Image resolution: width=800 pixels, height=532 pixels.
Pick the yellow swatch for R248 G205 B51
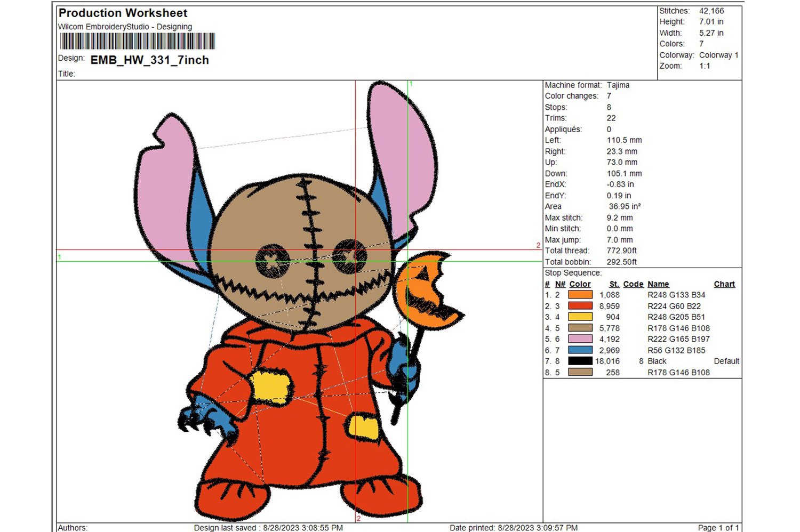click(580, 317)
